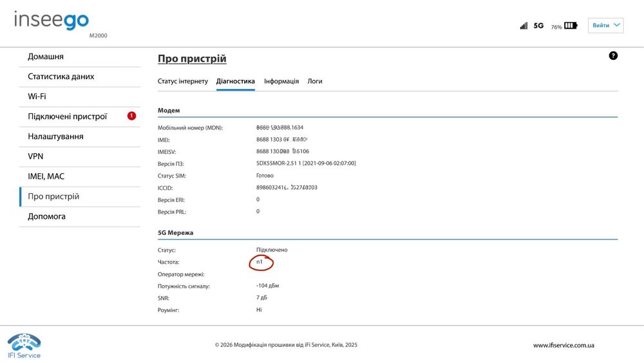644x363 pixels.
Task: Select the Діагностика tab
Action: [235, 81]
